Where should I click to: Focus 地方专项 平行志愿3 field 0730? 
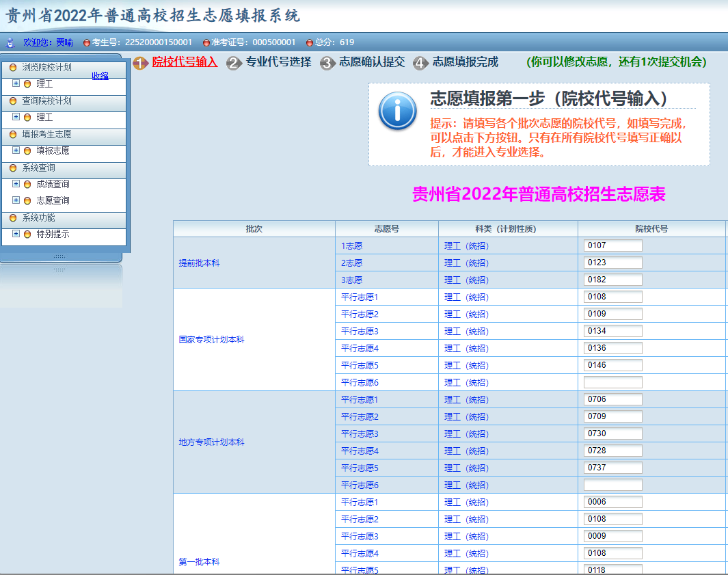tap(613, 433)
